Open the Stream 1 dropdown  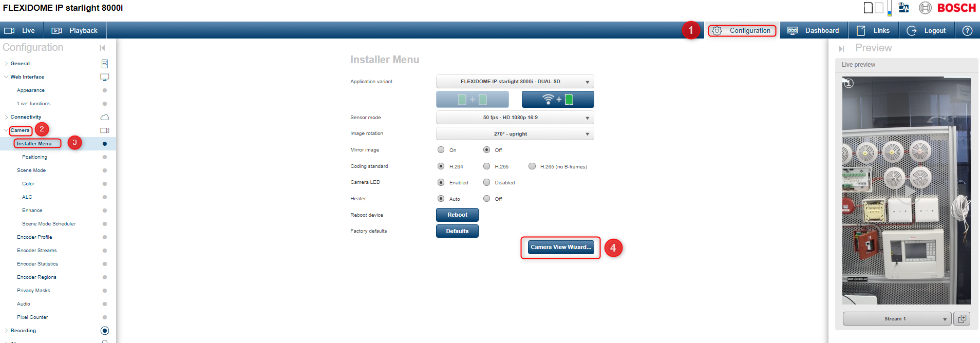pos(897,319)
